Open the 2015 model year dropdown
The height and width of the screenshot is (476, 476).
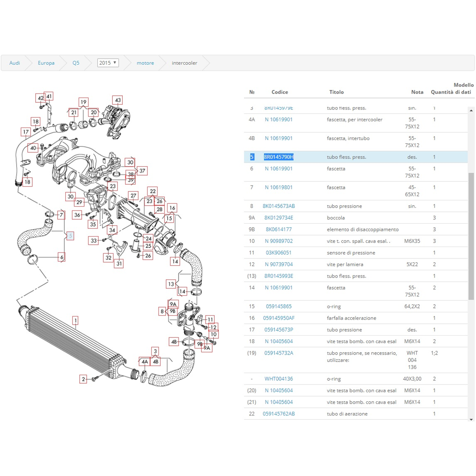coord(108,63)
